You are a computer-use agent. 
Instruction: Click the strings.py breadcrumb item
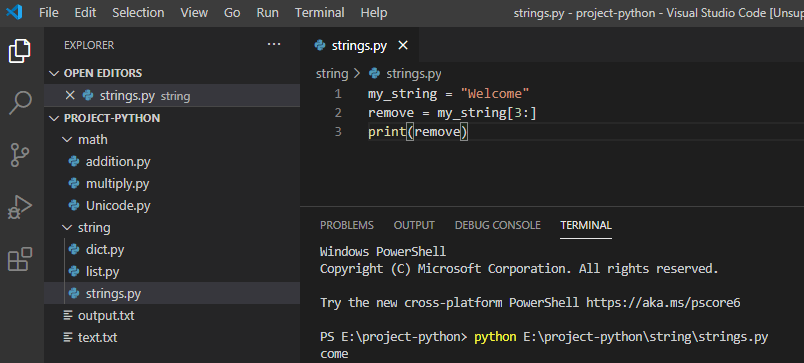pos(413,74)
